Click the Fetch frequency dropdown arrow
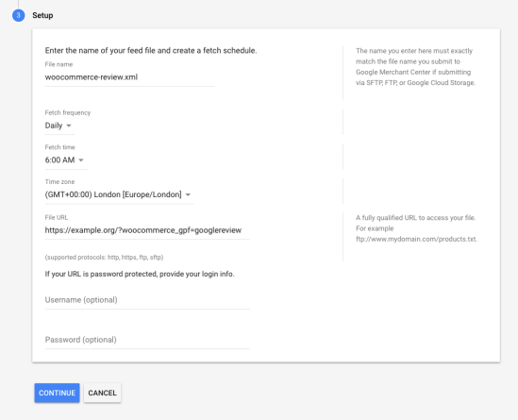The image size is (518, 420). click(x=69, y=126)
